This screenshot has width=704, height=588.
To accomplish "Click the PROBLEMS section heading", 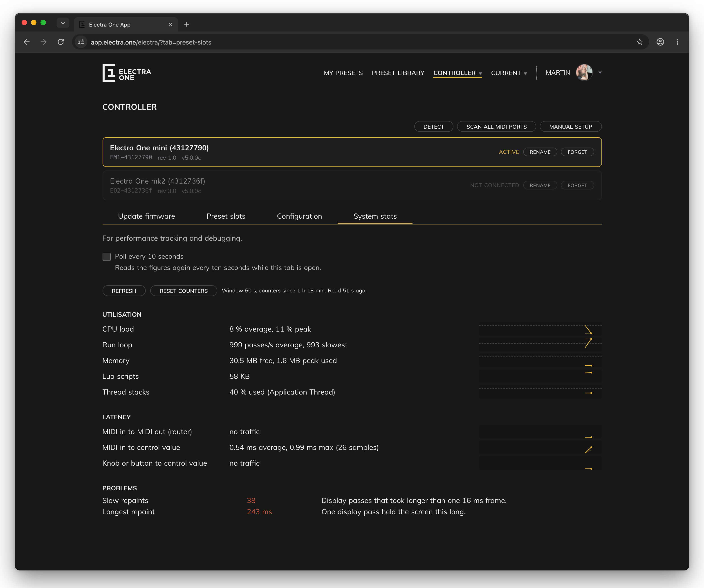I will tap(119, 488).
